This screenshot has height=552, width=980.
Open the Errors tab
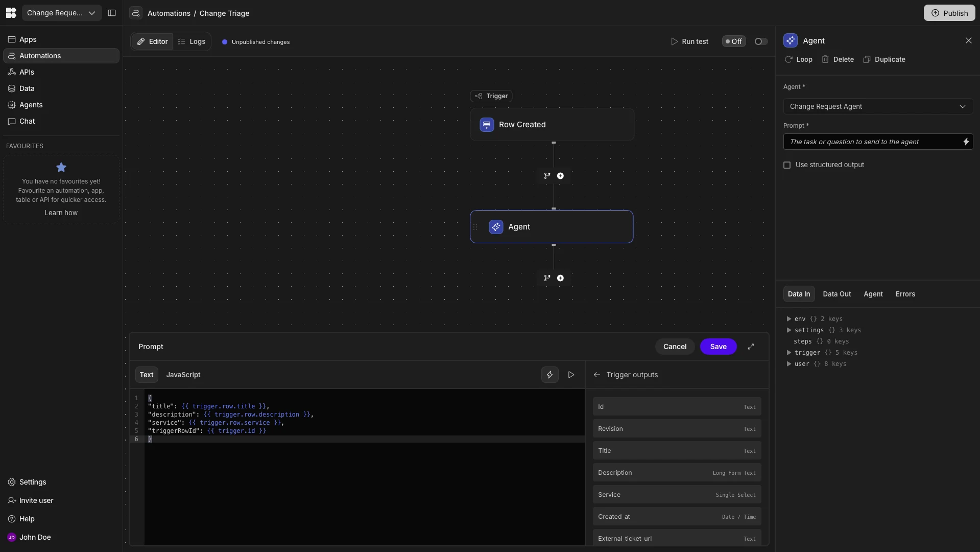coord(905,294)
